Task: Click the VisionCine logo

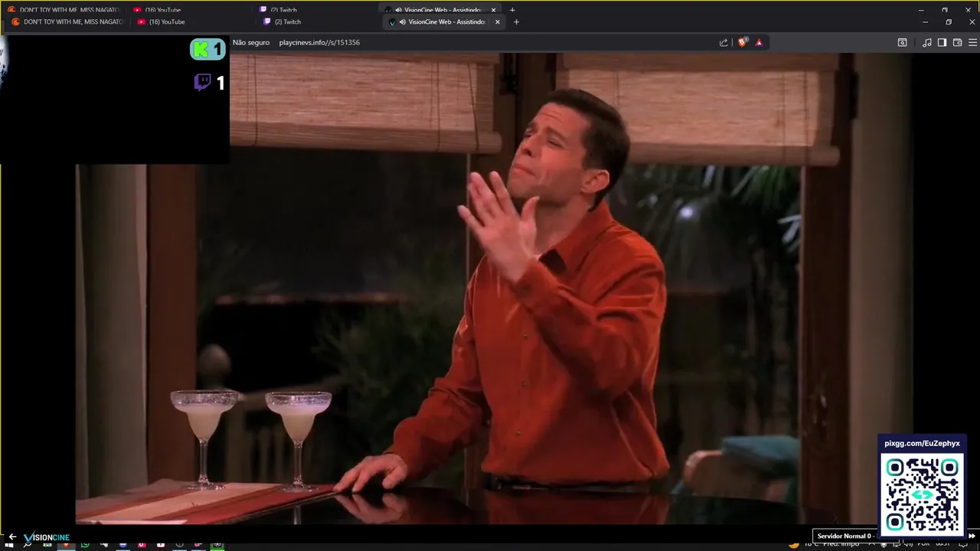Action: (x=47, y=537)
